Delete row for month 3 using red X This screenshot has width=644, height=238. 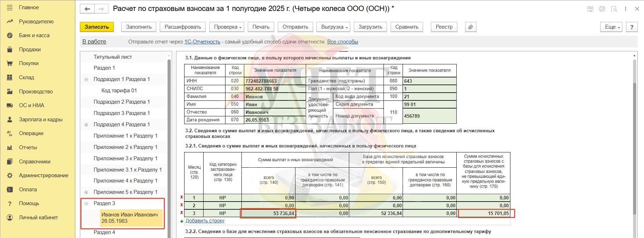point(182,213)
